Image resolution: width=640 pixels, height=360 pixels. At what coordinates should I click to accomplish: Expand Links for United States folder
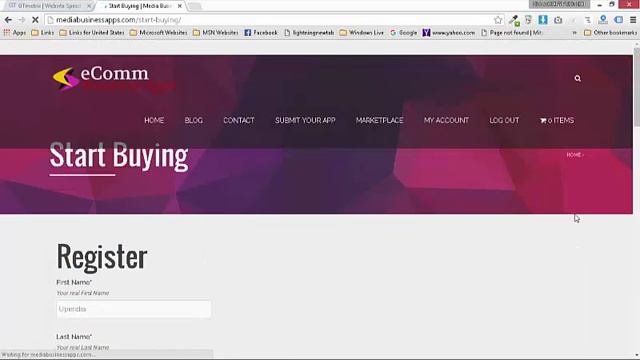point(92,33)
